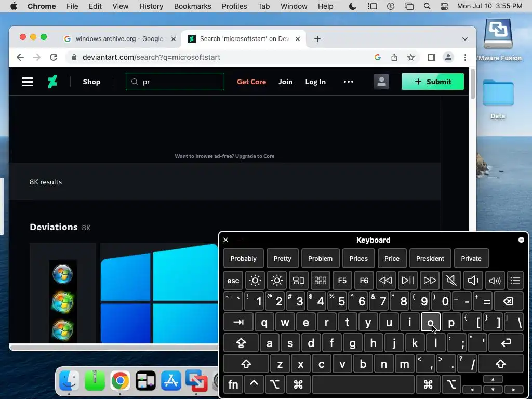Tap the volume down key on keyboard
532x399 pixels.
[473, 280]
